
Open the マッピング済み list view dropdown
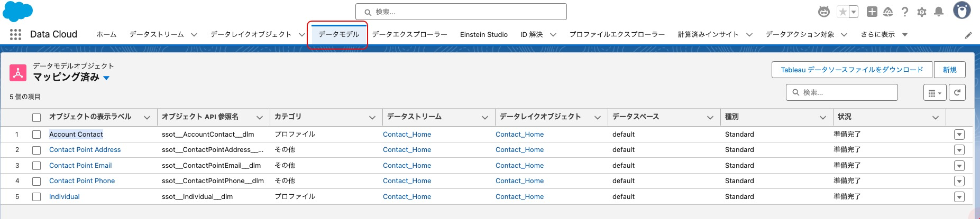pyautogui.click(x=106, y=78)
